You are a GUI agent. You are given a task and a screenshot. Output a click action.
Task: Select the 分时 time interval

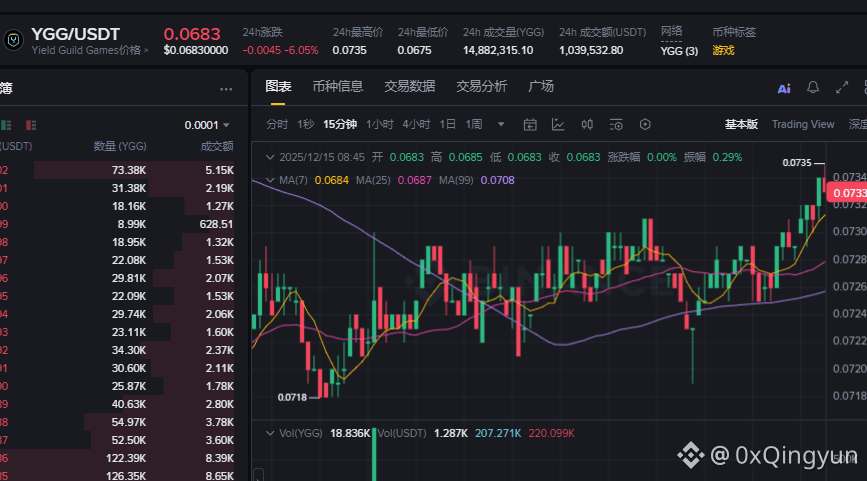pyautogui.click(x=277, y=124)
